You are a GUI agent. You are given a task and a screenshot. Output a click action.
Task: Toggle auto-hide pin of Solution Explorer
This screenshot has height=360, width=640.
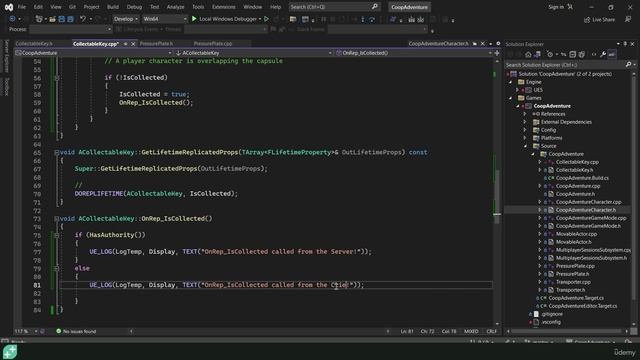pos(625,44)
